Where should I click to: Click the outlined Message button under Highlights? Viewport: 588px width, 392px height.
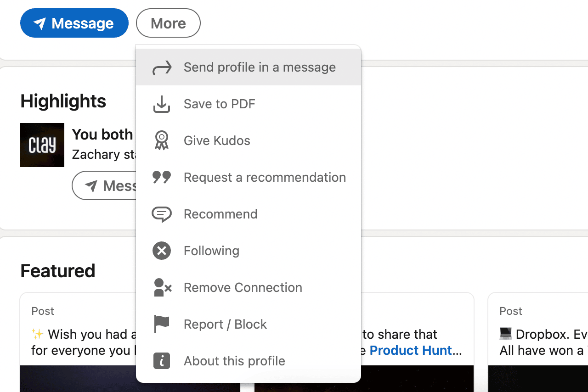tap(104, 185)
